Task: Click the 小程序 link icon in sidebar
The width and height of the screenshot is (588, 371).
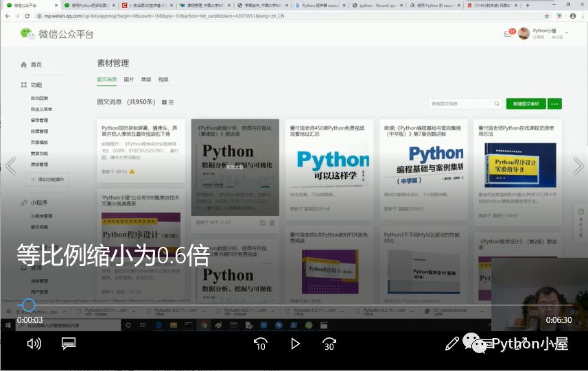Action: 23,203
